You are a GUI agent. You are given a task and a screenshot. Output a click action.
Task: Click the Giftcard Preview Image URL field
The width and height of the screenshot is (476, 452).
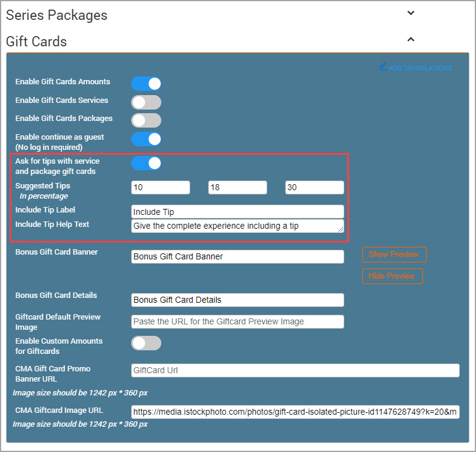pos(237,321)
